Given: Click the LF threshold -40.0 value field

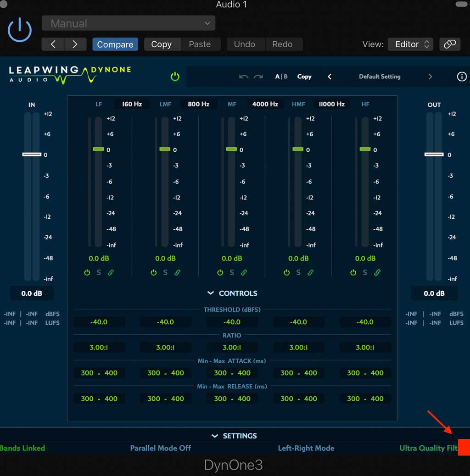Looking at the screenshot, I should [99, 322].
